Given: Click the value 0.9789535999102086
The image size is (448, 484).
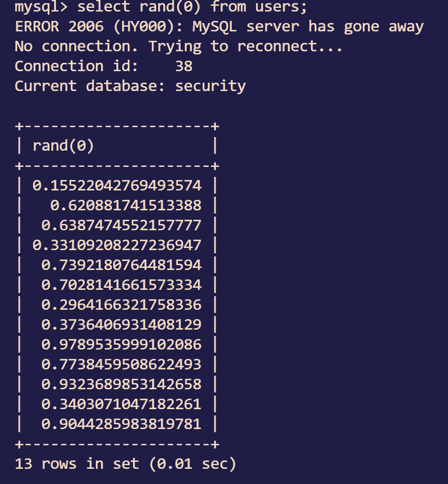Looking at the screenshot, I should tap(121, 345).
